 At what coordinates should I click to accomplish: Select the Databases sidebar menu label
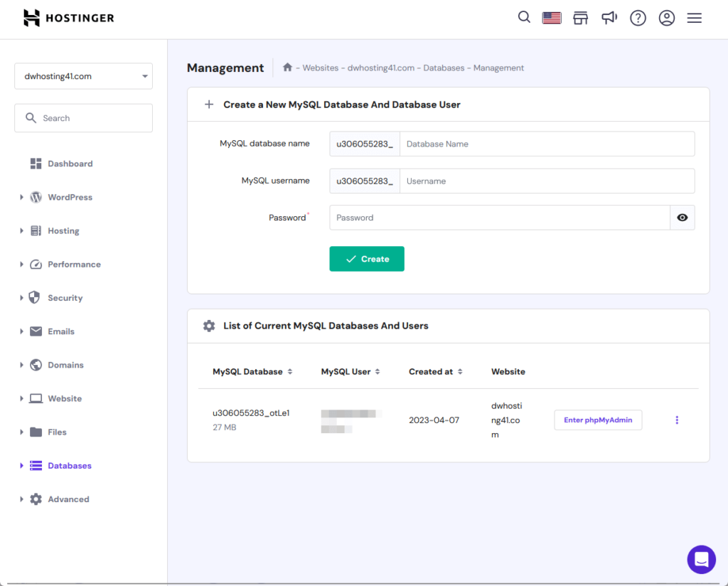tap(70, 465)
